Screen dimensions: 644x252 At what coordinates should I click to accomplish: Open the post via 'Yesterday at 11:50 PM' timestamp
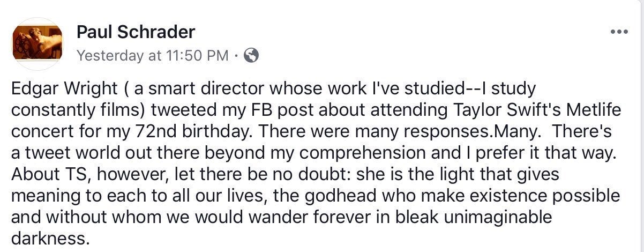[153, 55]
